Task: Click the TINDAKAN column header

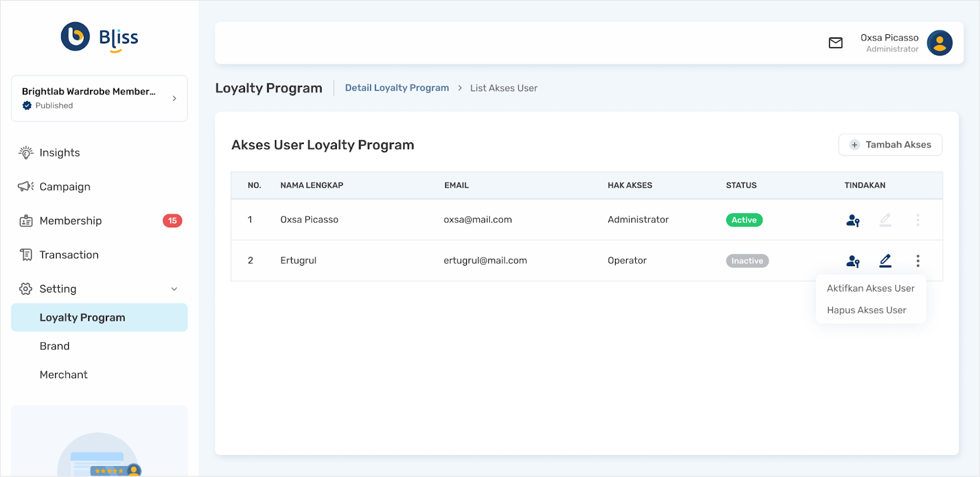Action: [x=865, y=185]
